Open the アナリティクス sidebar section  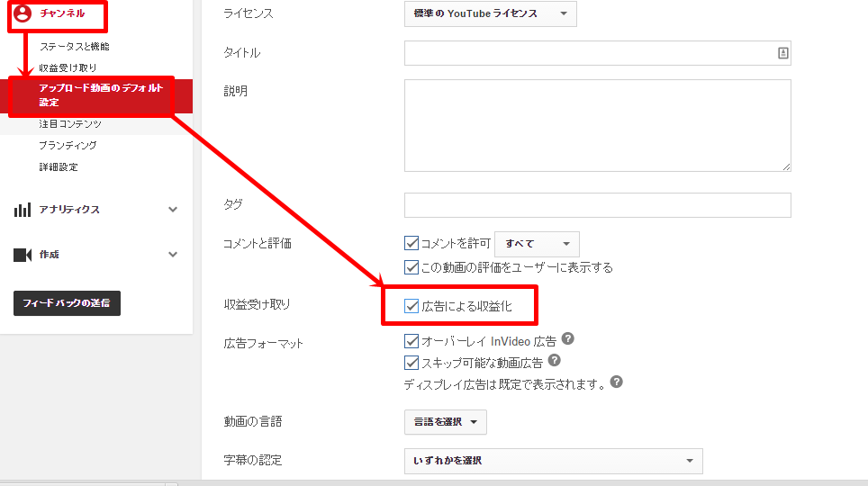click(x=69, y=209)
